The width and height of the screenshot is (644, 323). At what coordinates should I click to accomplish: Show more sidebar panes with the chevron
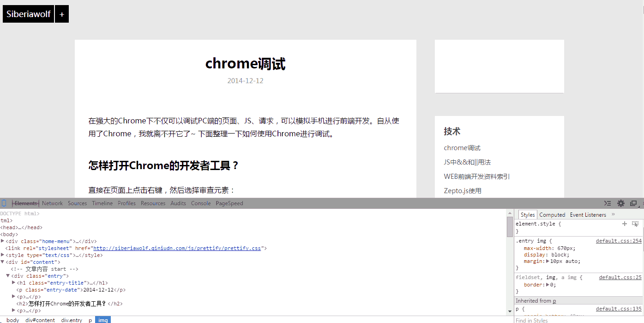click(613, 214)
